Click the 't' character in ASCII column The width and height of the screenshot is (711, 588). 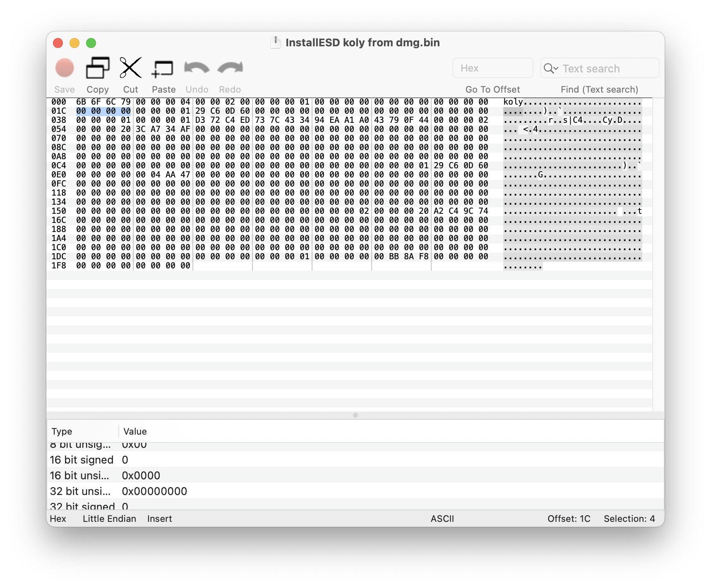[640, 211]
